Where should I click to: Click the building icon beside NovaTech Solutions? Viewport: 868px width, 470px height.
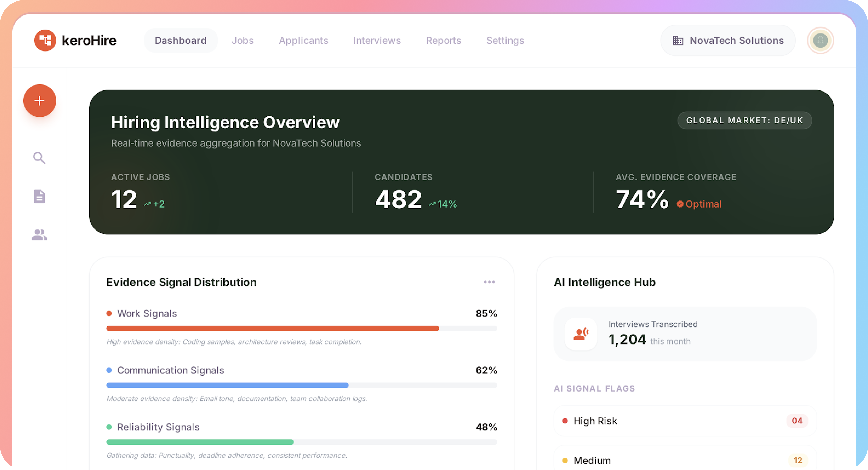click(678, 40)
